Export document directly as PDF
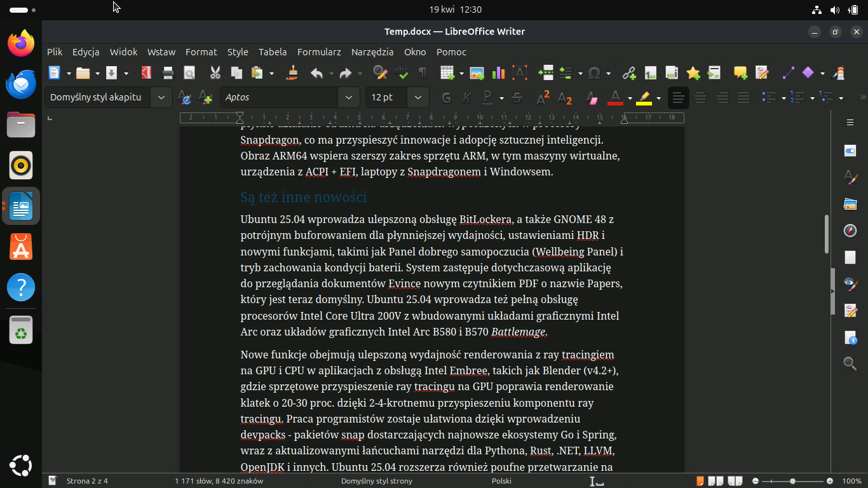Viewport: 868px width, 488px height. tap(146, 73)
